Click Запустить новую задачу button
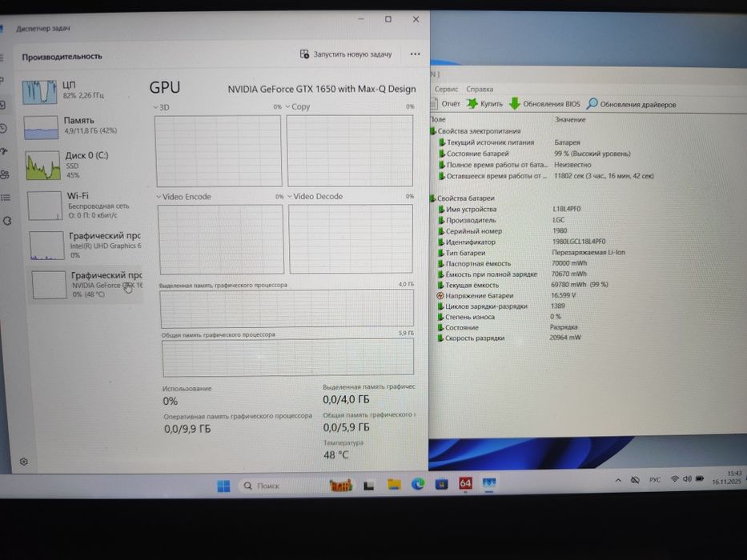Screen dimensions: 747x560 click(346, 54)
